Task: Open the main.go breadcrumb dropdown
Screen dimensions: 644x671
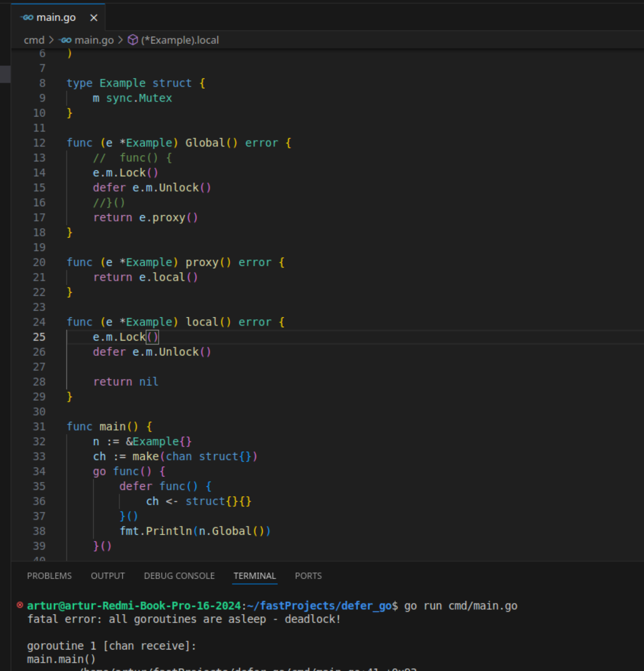Action: click(94, 40)
